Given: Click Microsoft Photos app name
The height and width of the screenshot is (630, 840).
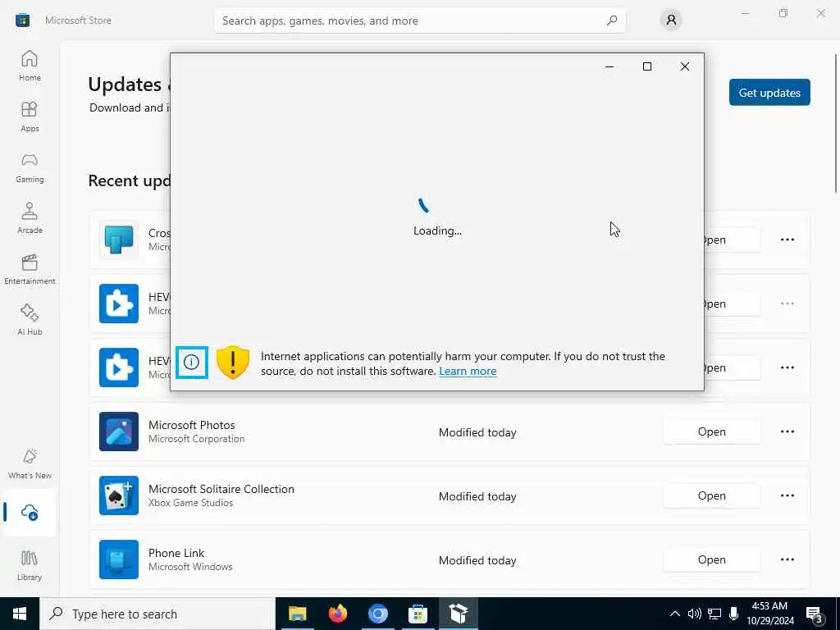Looking at the screenshot, I should (x=192, y=425).
